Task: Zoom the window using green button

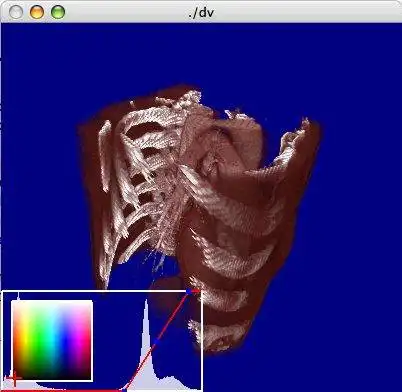Action: pyautogui.click(x=58, y=12)
